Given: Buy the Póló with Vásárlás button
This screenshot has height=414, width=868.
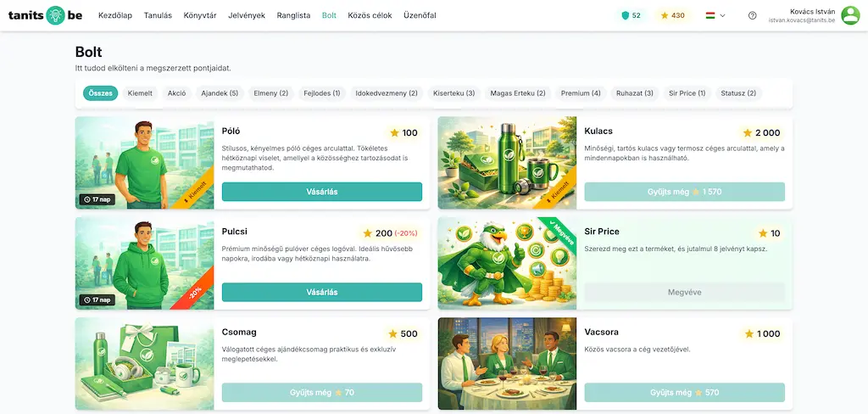Looking at the screenshot, I should pyautogui.click(x=321, y=192).
